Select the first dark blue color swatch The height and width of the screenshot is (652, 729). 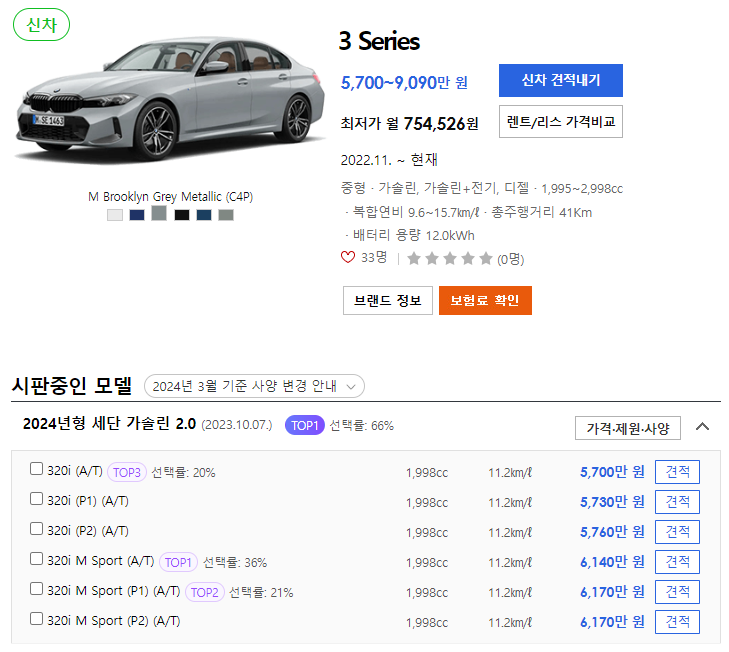tap(137, 215)
